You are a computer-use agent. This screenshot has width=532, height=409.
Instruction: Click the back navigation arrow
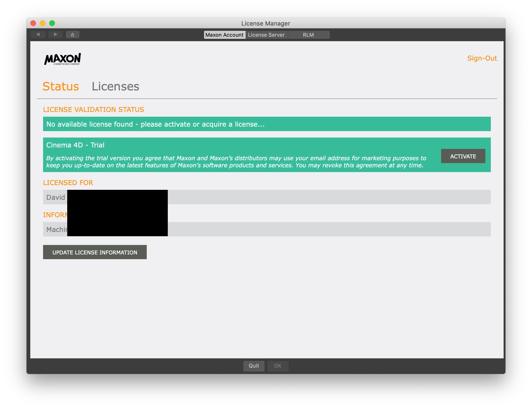pos(38,35)
